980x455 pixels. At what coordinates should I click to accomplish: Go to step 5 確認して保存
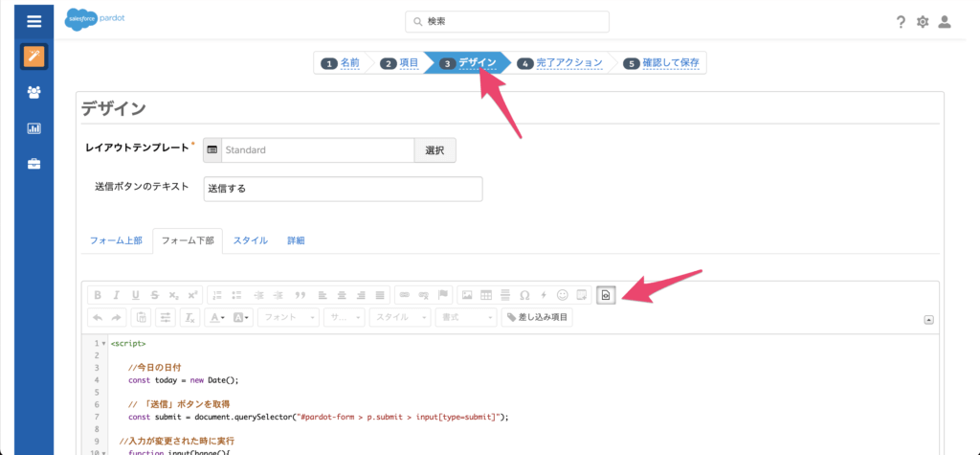click(660, 63)
